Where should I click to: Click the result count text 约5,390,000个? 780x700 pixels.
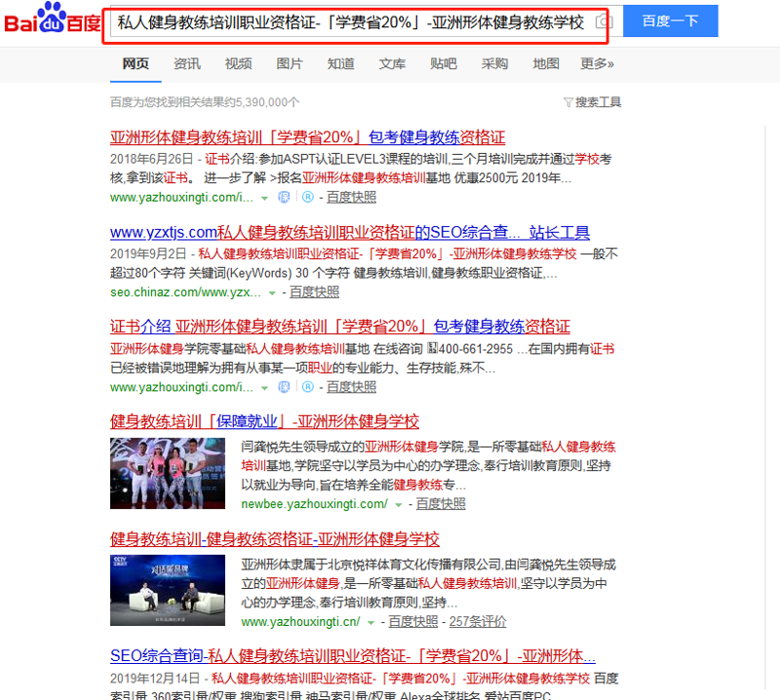(261, 102)
